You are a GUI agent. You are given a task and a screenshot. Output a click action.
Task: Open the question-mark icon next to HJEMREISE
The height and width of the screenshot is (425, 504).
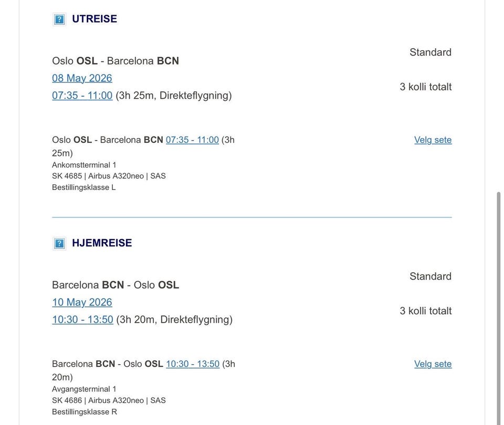tap(59, 243)
